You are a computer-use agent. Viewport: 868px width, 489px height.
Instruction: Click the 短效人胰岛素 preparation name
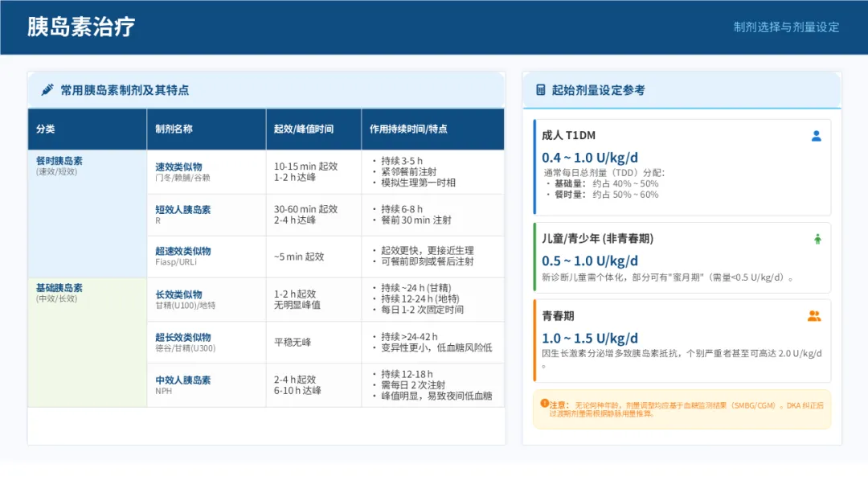click(x=183, y=209)
